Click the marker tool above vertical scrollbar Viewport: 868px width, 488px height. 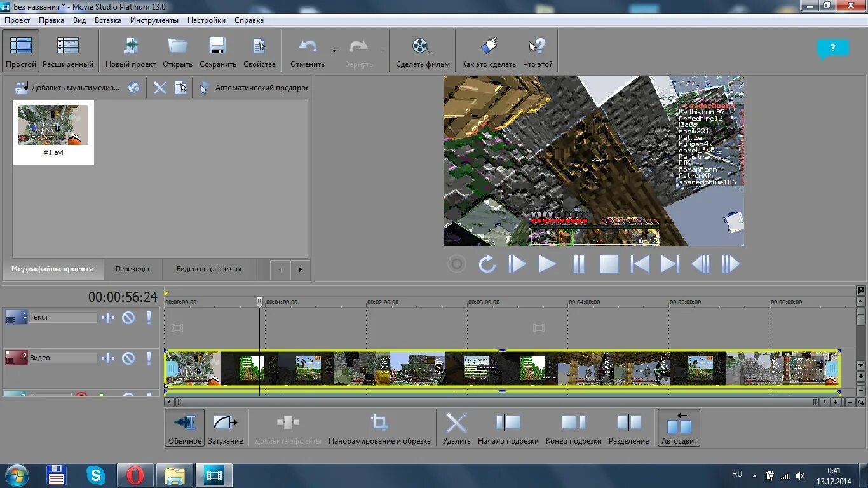pyautogui.click(x=861, y=290)
